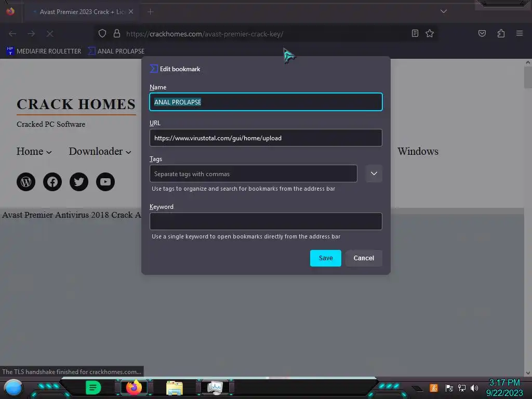
Task: Click the orange Java tray icon
Action: (x=434, y=388)
